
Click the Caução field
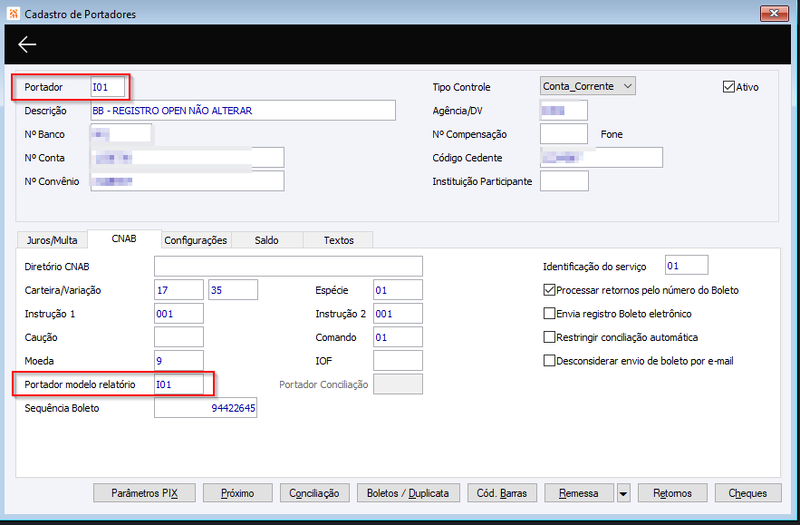click(x=179, y=337)
